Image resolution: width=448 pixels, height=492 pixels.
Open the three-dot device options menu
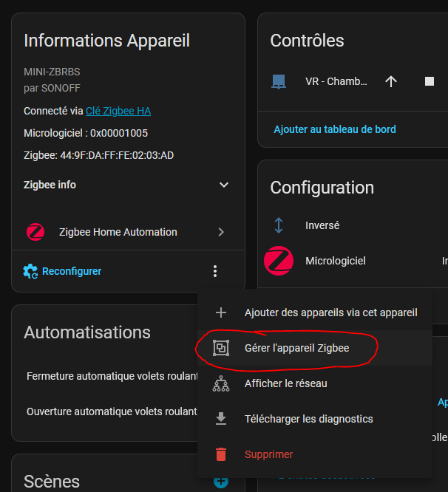click(x=215, y=271)
